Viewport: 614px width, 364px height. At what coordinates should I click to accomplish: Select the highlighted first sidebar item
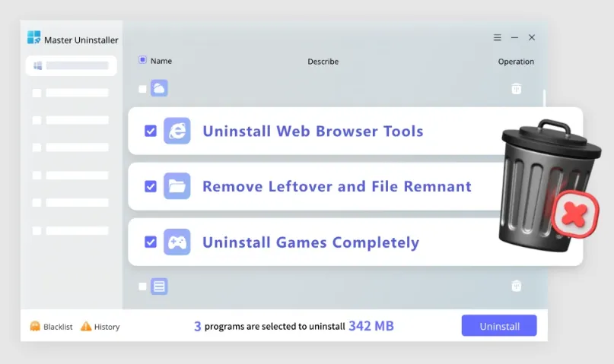pos(72,65)
